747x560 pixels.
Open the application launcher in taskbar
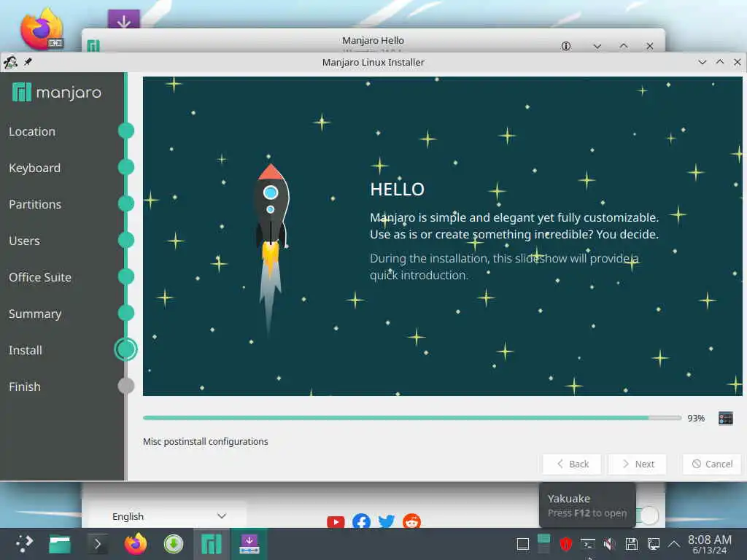(x=24, y=544)
